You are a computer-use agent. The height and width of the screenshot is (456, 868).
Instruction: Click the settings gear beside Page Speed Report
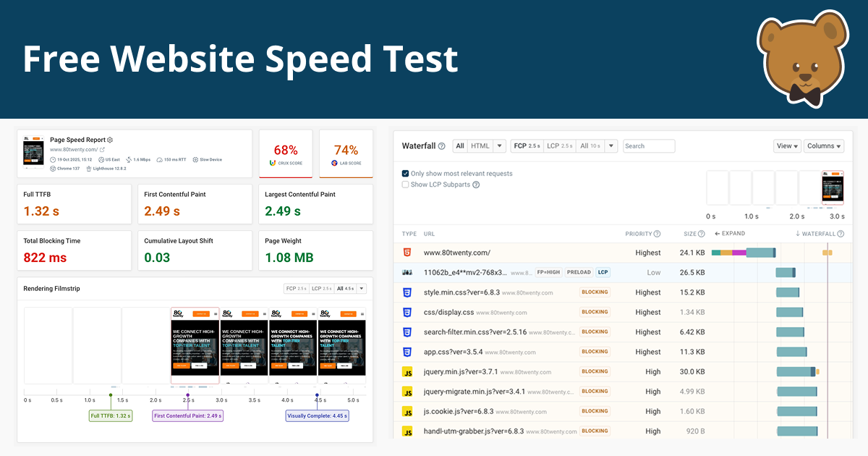110,140
